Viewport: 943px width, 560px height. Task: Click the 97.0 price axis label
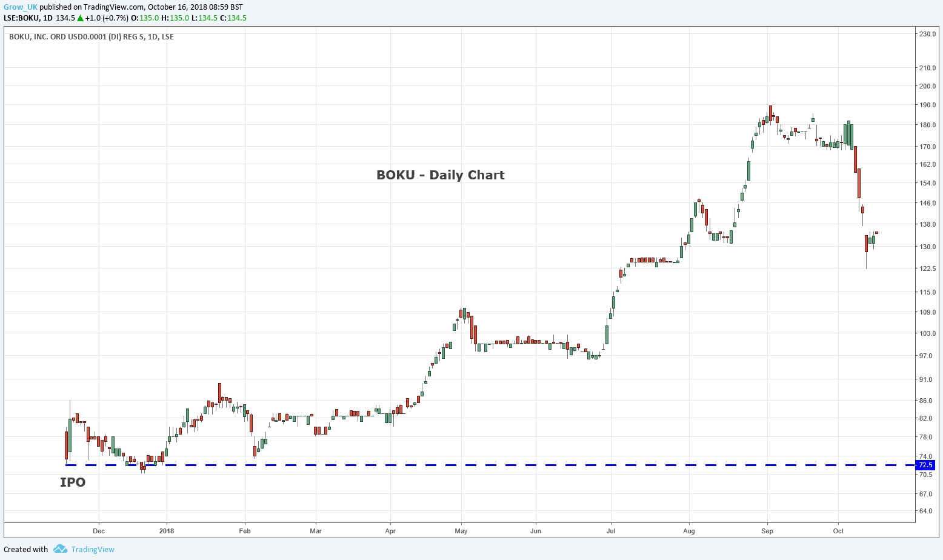(x=927, y=356)
